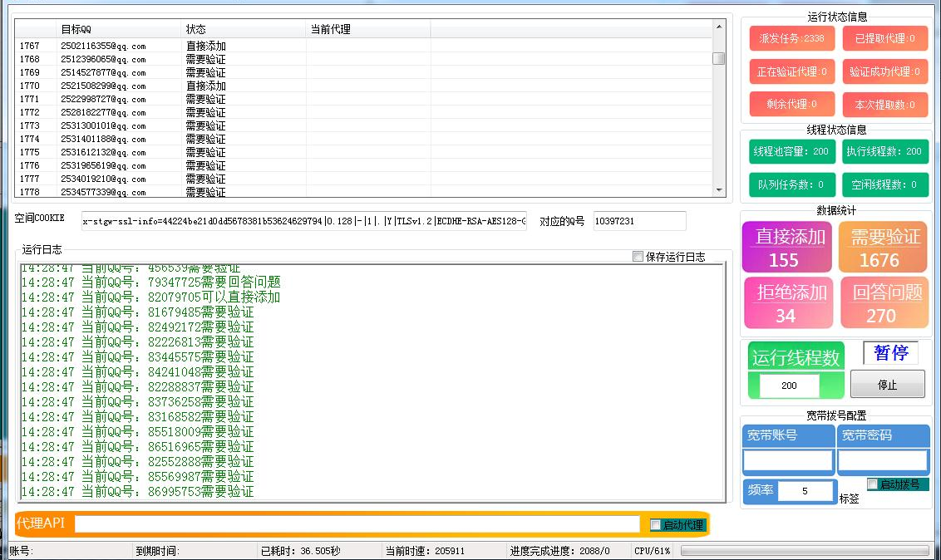941x560 pixels.
Task: Click the 频率 value field
Action: (x=806, y=491)
